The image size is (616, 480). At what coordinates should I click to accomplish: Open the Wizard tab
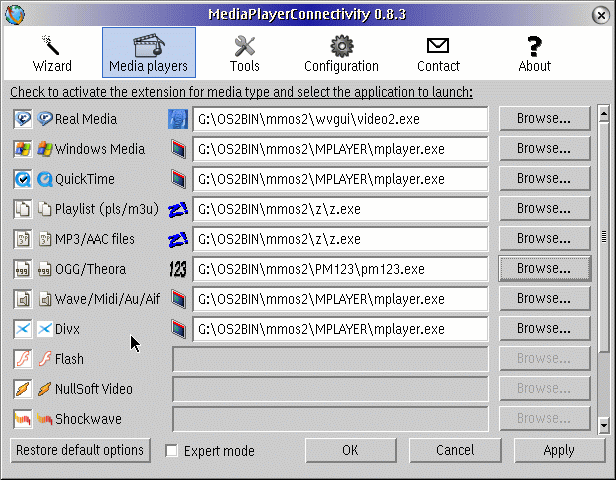(x=52, y=53)
